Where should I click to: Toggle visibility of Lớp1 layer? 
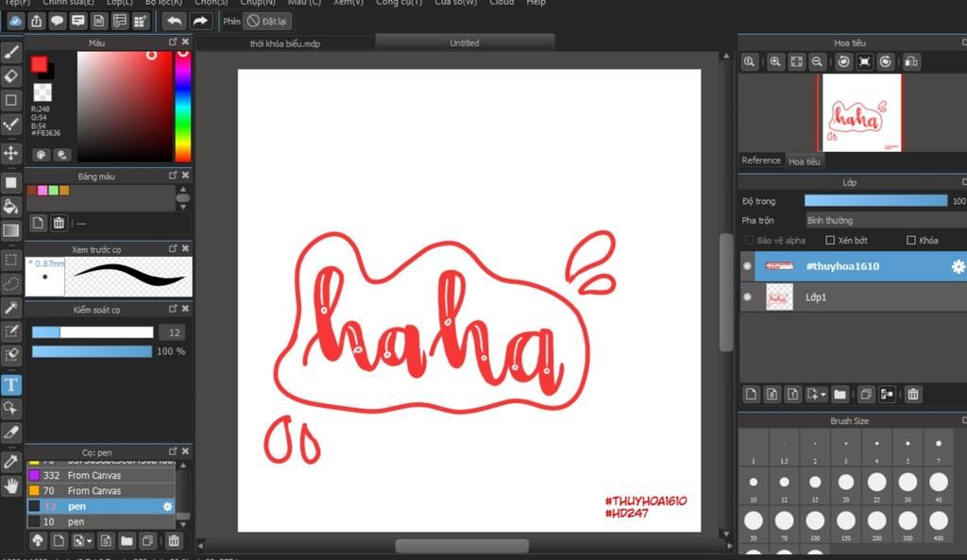[748, 297]
